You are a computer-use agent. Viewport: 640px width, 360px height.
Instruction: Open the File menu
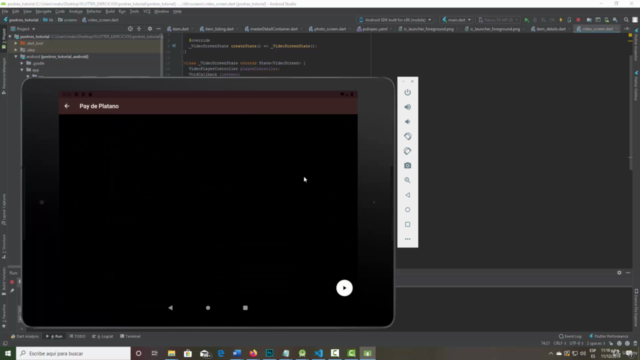tap(5, 11)
